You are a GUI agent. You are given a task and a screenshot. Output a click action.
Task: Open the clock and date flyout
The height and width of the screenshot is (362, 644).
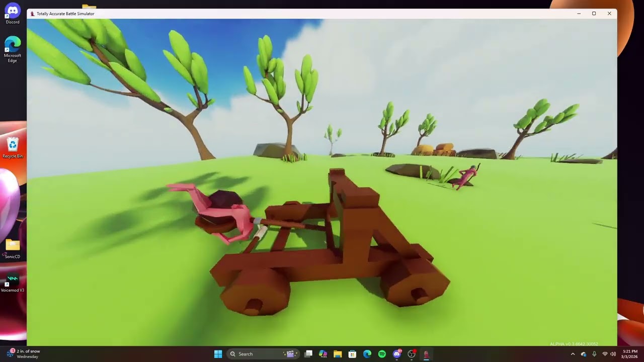pyautogui.click(x=629, y=354)
